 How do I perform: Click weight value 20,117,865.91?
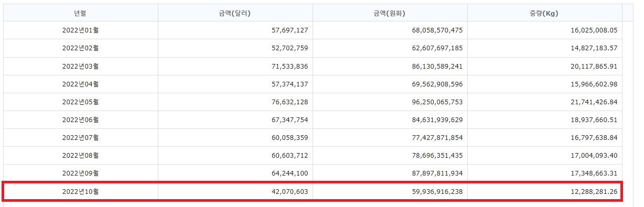point(594,66)
